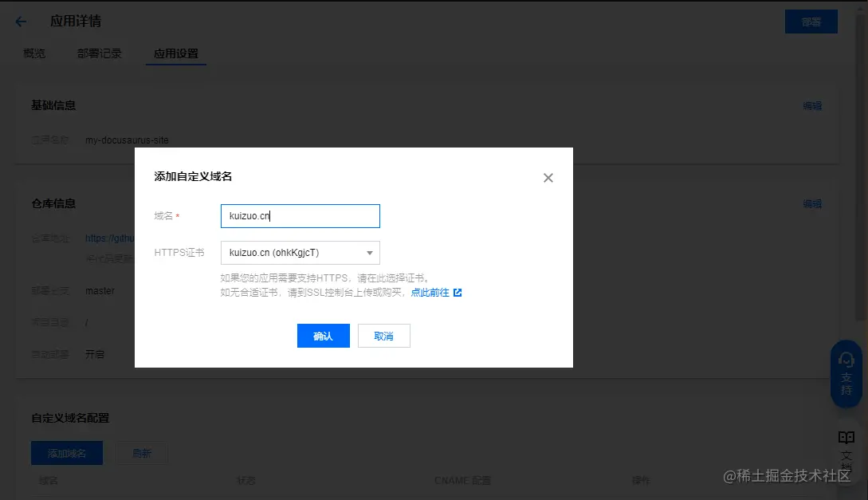The image size is (868, 500).
Task: Open the GitHub repository link
Action: pos(110,238)
